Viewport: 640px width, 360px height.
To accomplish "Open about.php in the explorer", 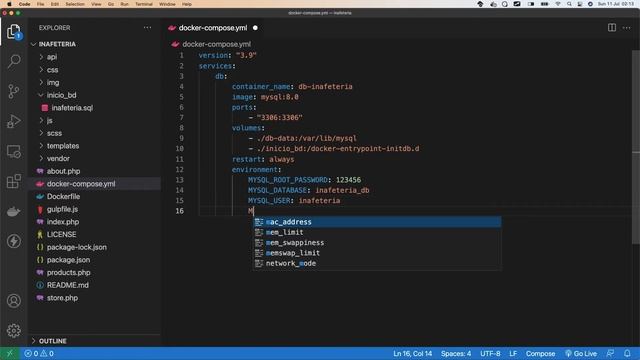I will 63,171.
